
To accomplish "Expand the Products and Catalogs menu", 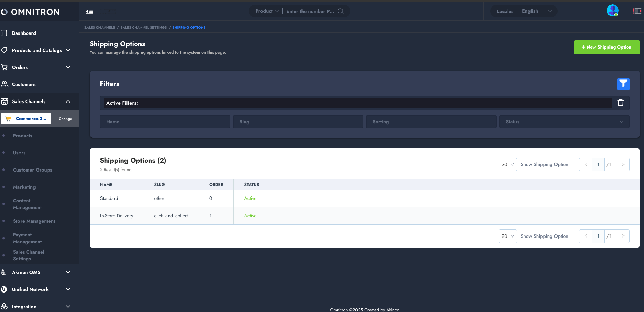I will pos(37,50).
